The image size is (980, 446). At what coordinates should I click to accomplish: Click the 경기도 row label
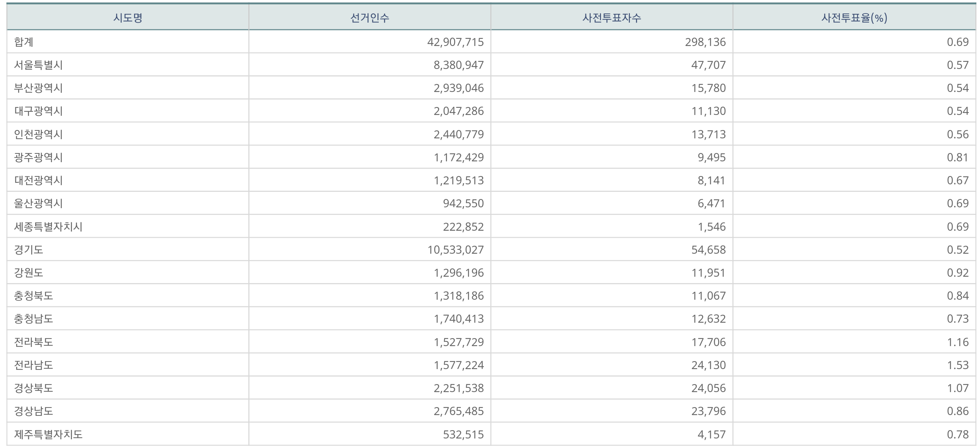(x=29, y=250)
